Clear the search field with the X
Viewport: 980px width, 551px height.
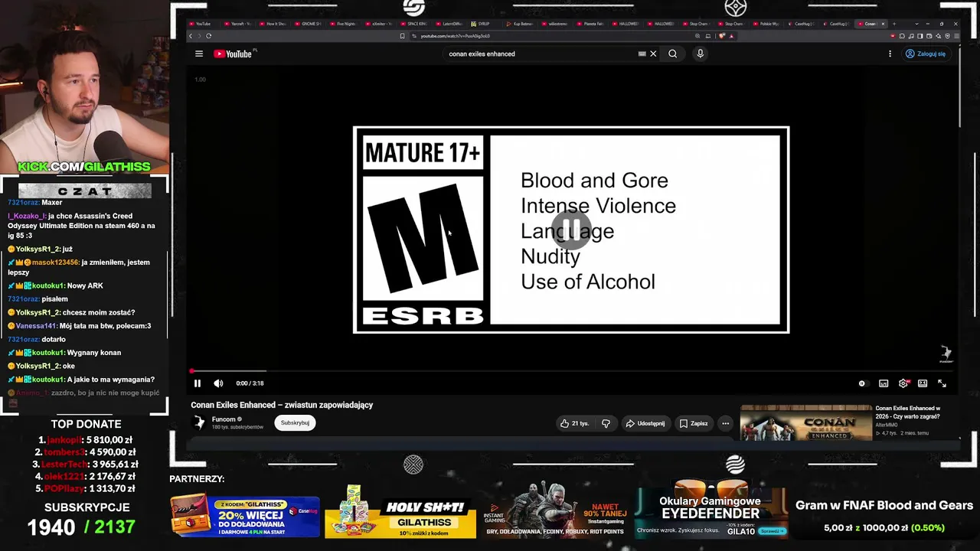tap(653, 54)
